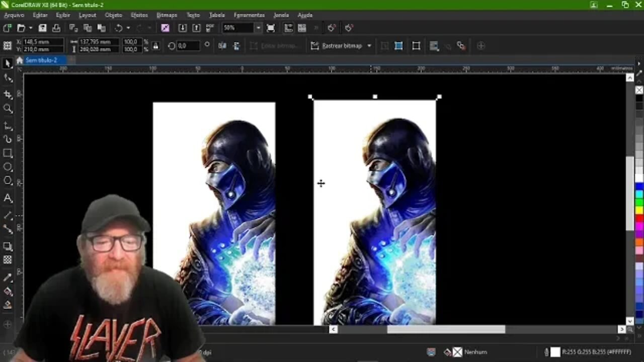This screenshot has height=362, width=644.
Task: Select the Smart Fill tool
Action: 8,305
